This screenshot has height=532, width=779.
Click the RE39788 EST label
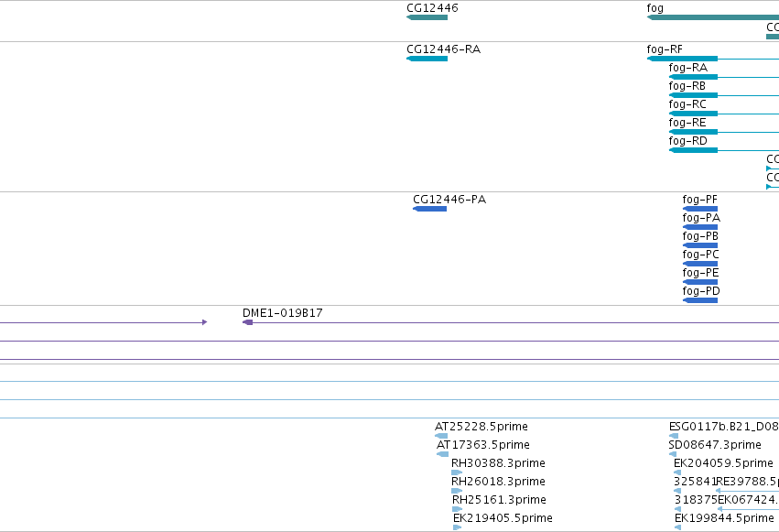tap(747, 482)
